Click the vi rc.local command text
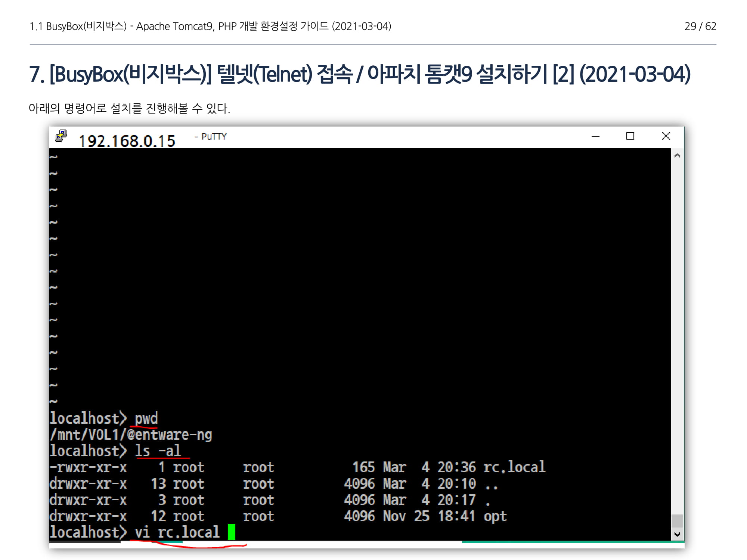The width and height of the screenshot is (747, 560). click(x=177, y=532)
